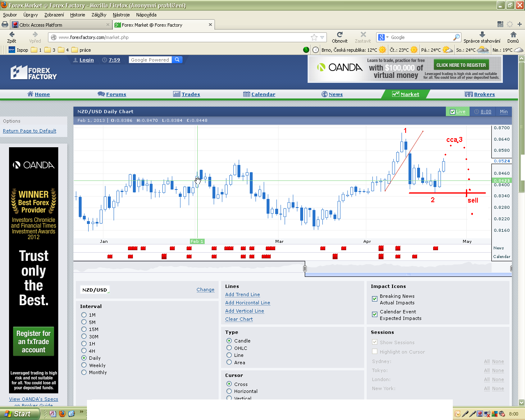Open bookmark folder 3
Viewport: 525px width, 420px height.
pyautogui.click(x=50, y=50)
